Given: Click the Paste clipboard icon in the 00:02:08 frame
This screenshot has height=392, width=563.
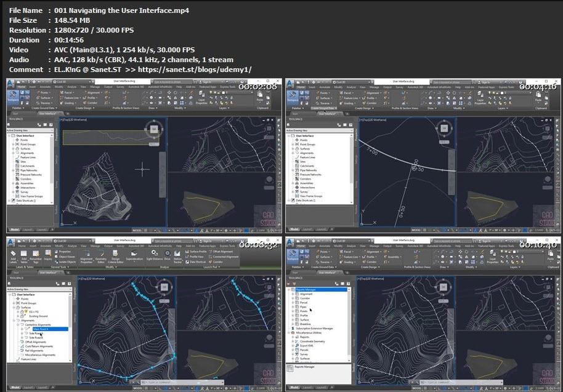Looking at the screenshot, I should (261, 95).
